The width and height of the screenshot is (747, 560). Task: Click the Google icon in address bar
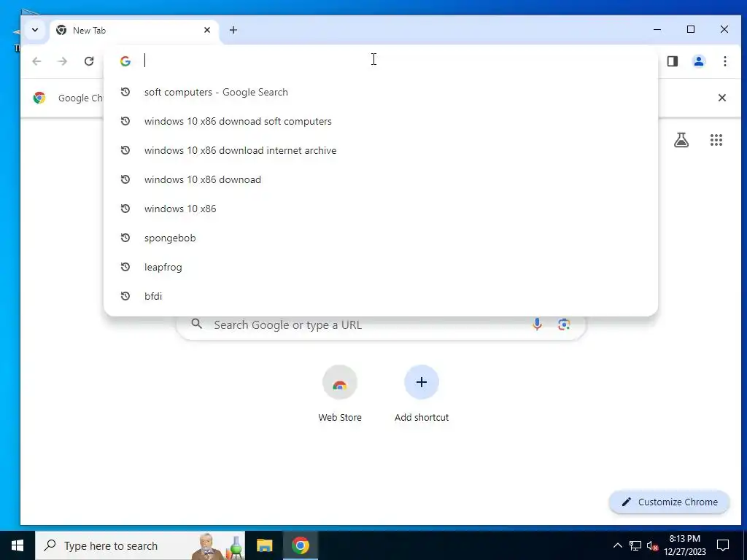[125, 61]
